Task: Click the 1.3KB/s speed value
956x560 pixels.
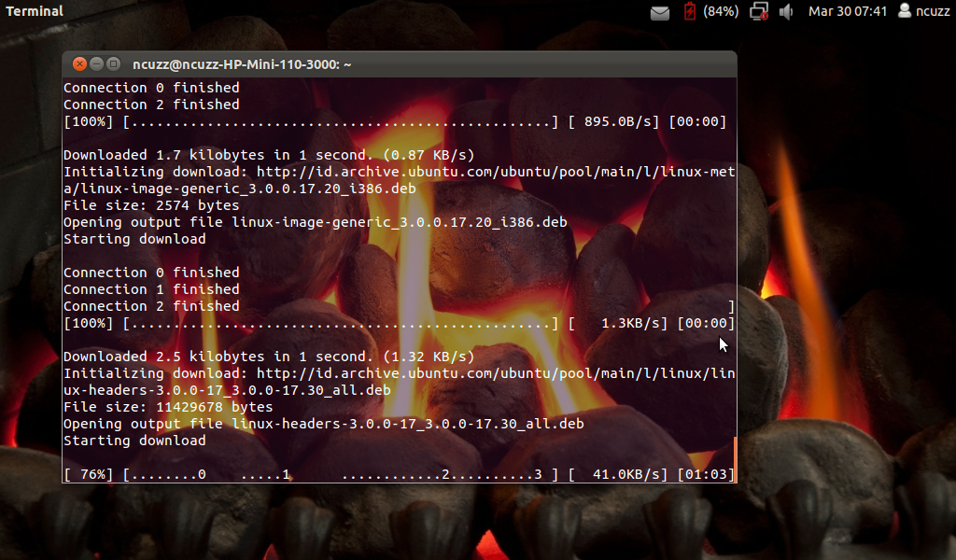Action: (630, 323)
